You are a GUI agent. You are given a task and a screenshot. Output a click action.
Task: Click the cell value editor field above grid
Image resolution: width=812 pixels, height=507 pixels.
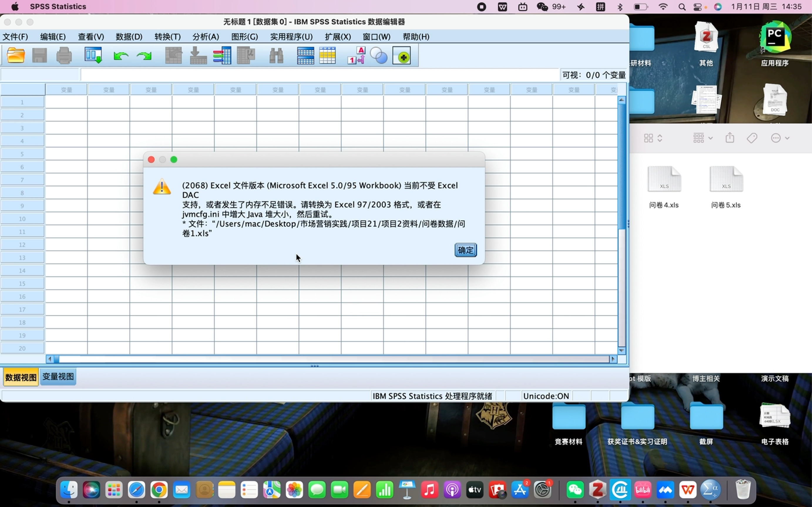[320, 75]
